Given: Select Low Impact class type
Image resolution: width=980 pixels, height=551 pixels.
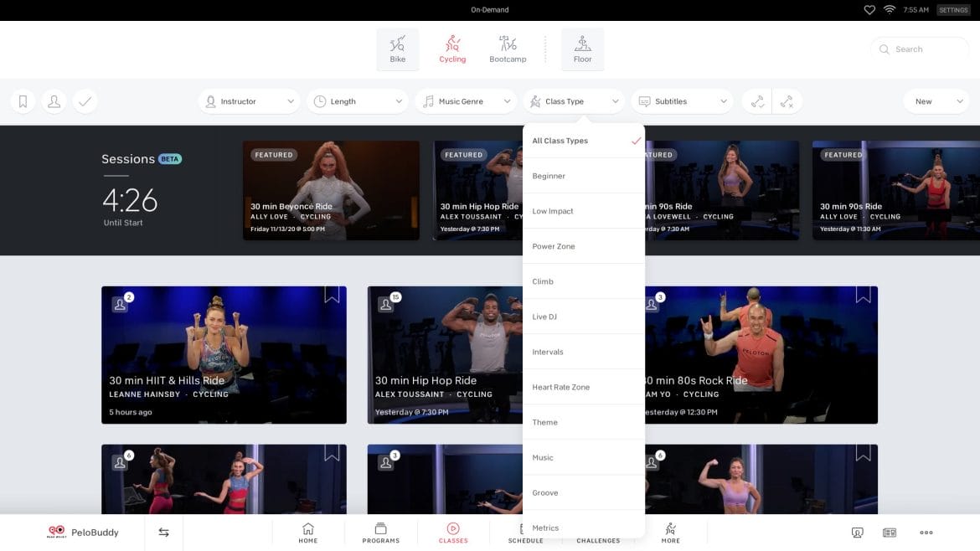Looking at the screenshot, I should (584, 211).
